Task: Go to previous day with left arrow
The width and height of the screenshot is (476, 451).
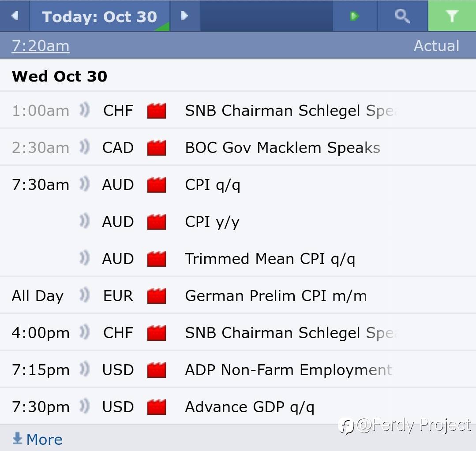Action: click(x=15, y=16)
